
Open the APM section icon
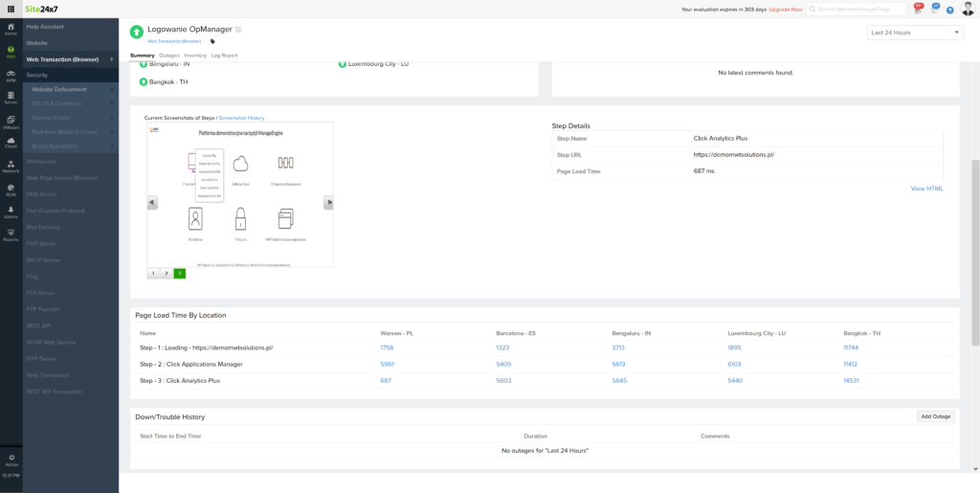(11, 75)
